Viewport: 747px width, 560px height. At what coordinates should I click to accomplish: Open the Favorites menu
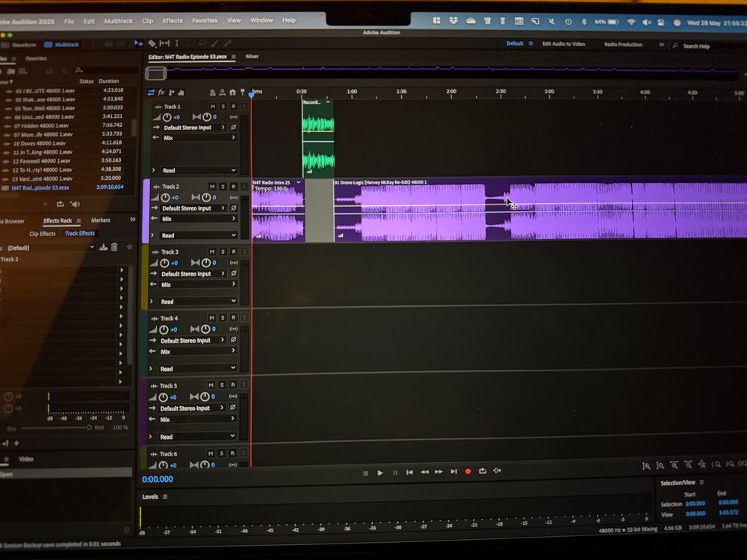205,20
